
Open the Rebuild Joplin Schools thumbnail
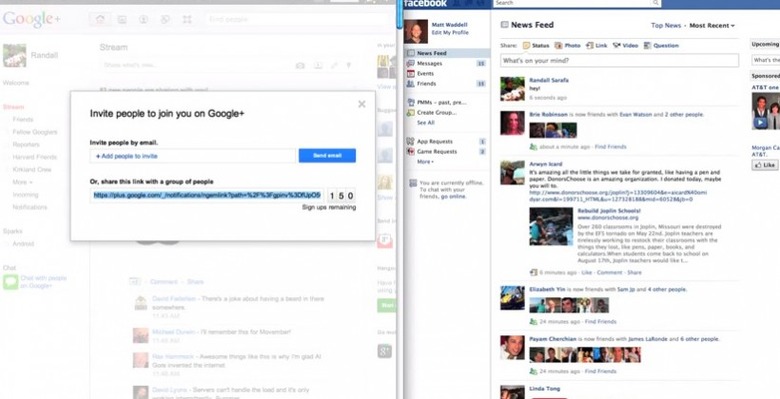coord(551,226)
